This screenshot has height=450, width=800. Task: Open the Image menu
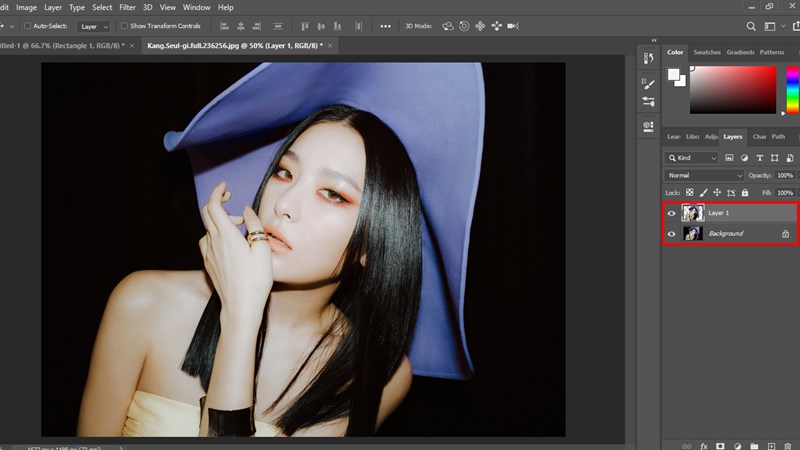tap(26, 8)
